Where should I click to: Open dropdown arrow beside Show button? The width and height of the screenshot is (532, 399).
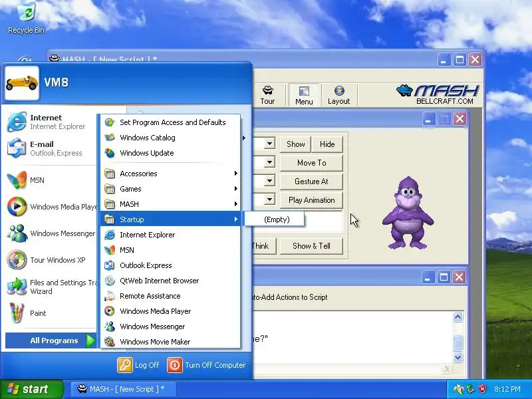269,144
